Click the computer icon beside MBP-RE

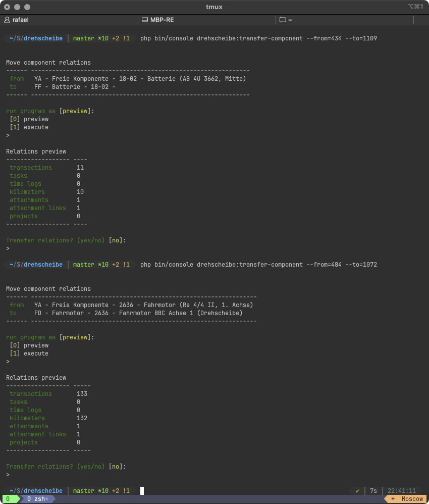(145, 20)
